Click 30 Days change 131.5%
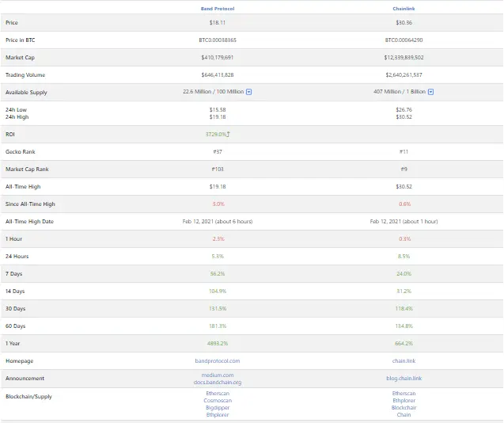 point(218,308)
